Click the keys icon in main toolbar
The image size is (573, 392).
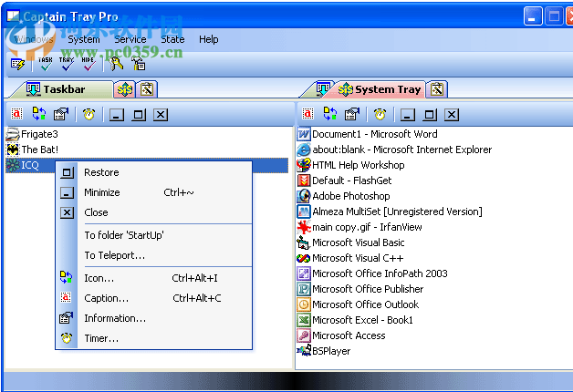116,64
